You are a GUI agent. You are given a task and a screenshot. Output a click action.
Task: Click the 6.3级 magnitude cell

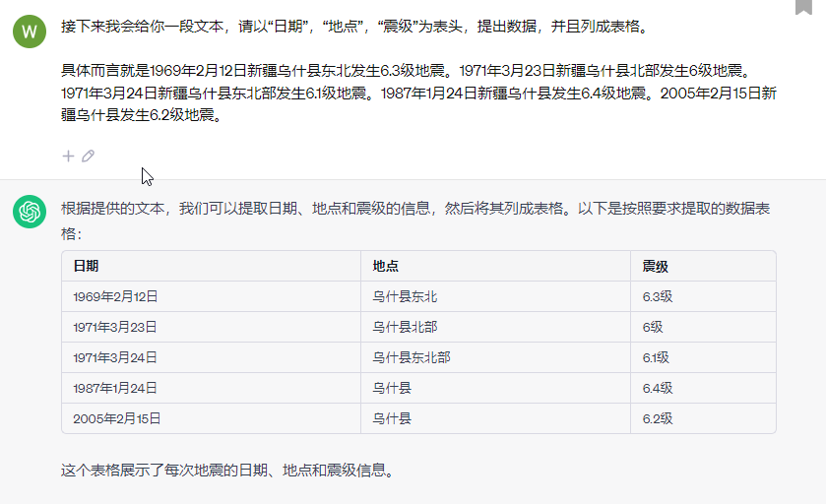[x=657, y=297]
